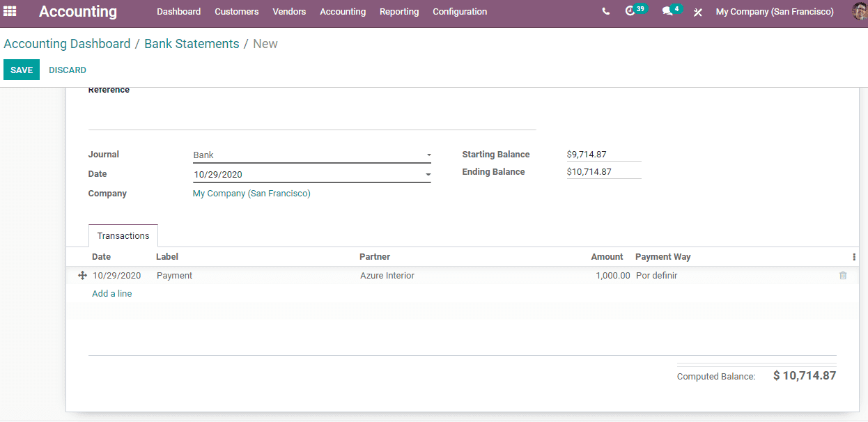Click the DISCARD button
The width and height of the screenshot is (868, 422).
coord(68,70)
